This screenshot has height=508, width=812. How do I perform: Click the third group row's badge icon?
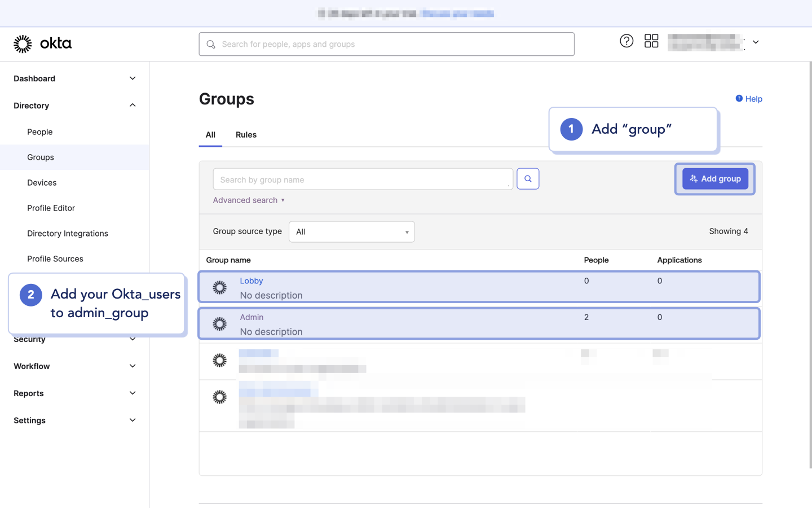(219, 360)
